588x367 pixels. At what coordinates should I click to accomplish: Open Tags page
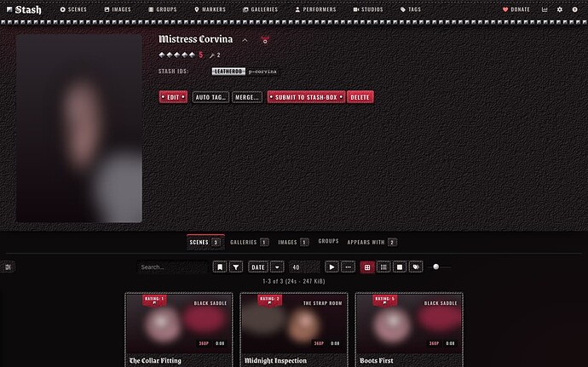411,9
